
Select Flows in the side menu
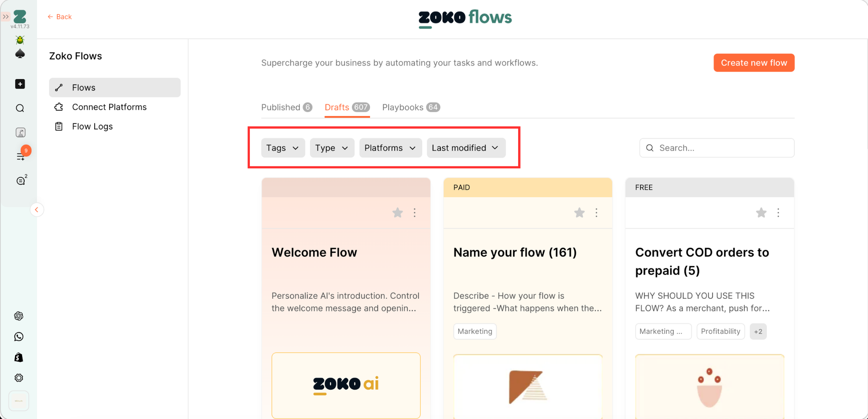coord(115,88)
